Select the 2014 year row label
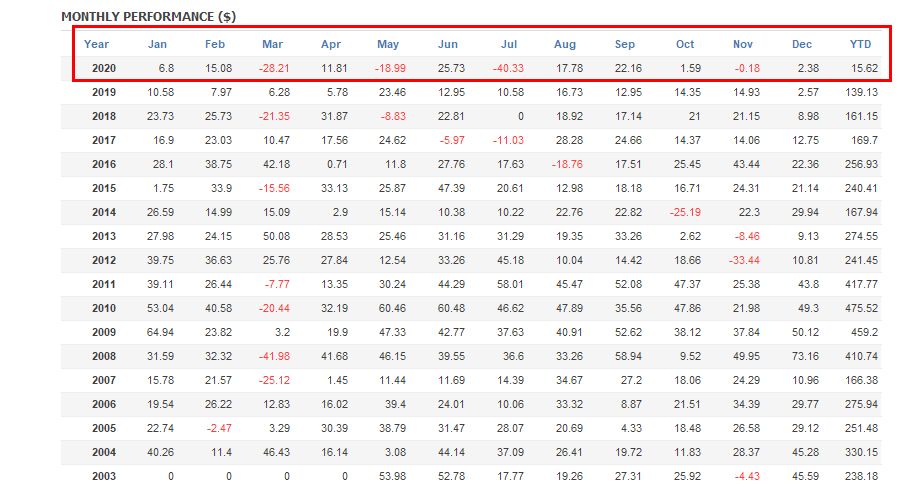The image size is (905, 491). (x=104, y=212)
